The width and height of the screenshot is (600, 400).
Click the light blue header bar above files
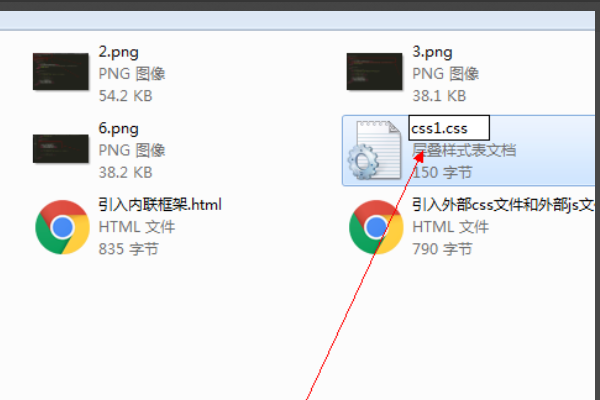pos(297,20)
